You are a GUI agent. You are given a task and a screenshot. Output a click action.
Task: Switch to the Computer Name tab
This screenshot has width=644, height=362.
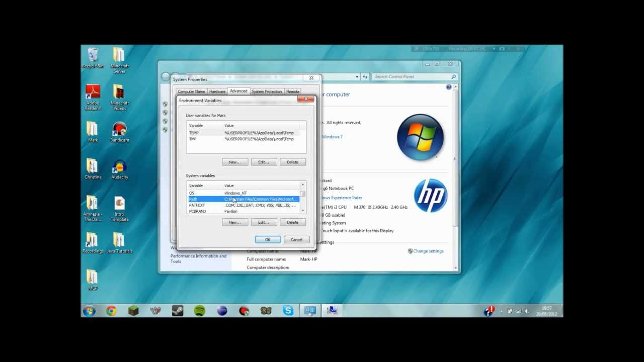(x=191, y=92)
